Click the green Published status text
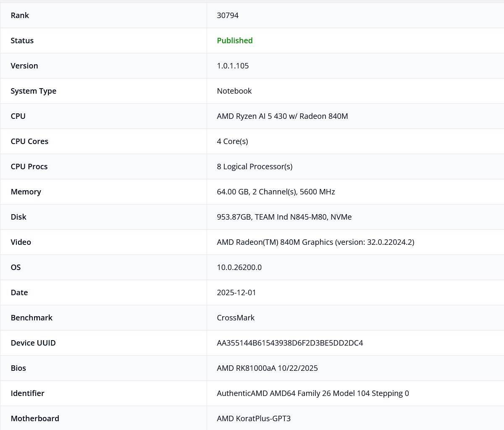The image size is (504, 430). coord(234,41)
